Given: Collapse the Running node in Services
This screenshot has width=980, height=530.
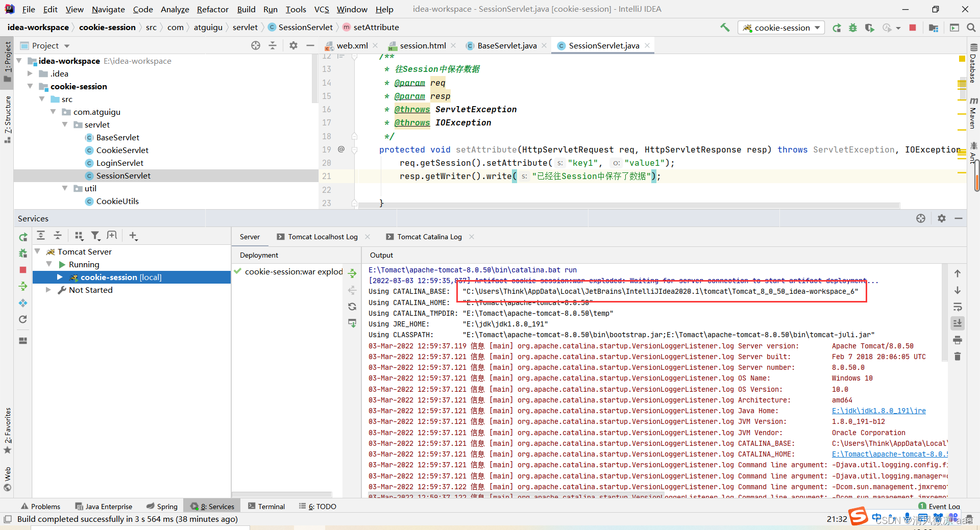Looking at the screenshot, I should point(49,264).
